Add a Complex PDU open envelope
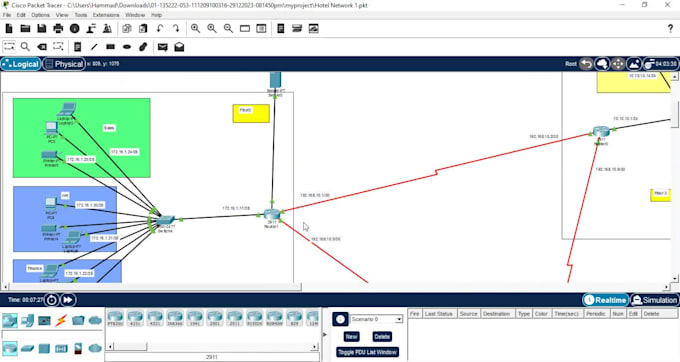The width and height of the screenshot is (680, 362). tap(179, 46)
